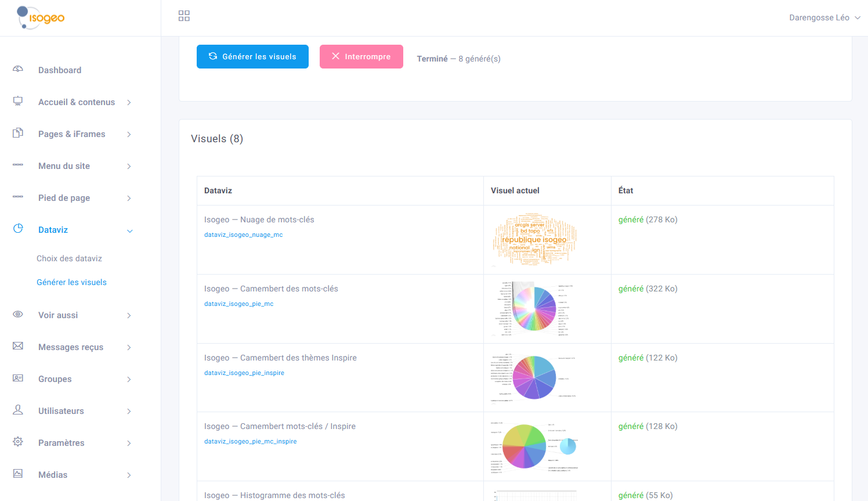Open Choix des dataviz submenu link
The image size is (868, 501).
69,258
